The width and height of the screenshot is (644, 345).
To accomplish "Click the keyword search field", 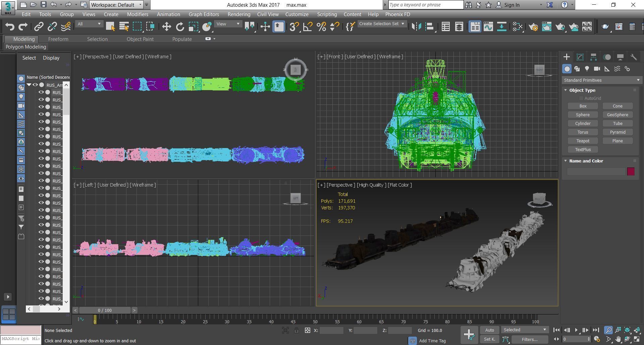I will 426,5.
